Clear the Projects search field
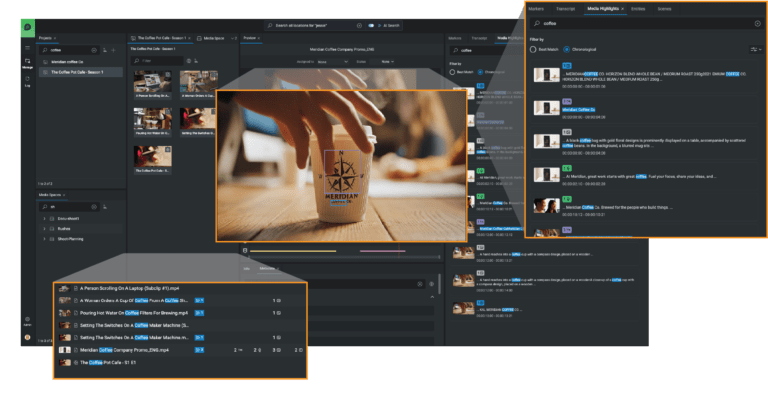Screen dimensions: 768x393 94,50
